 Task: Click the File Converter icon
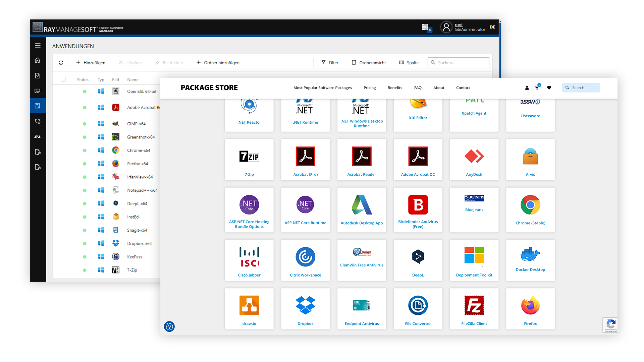click(x=418, y=305)
